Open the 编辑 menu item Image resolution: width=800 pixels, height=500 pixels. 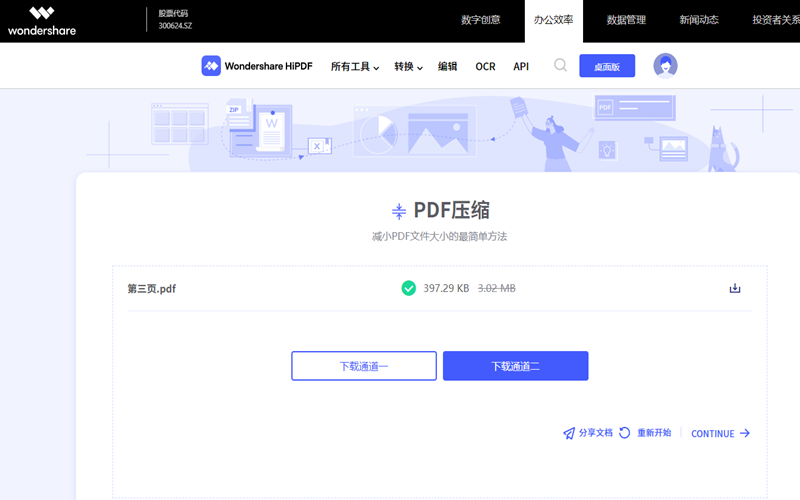[447, 67]
